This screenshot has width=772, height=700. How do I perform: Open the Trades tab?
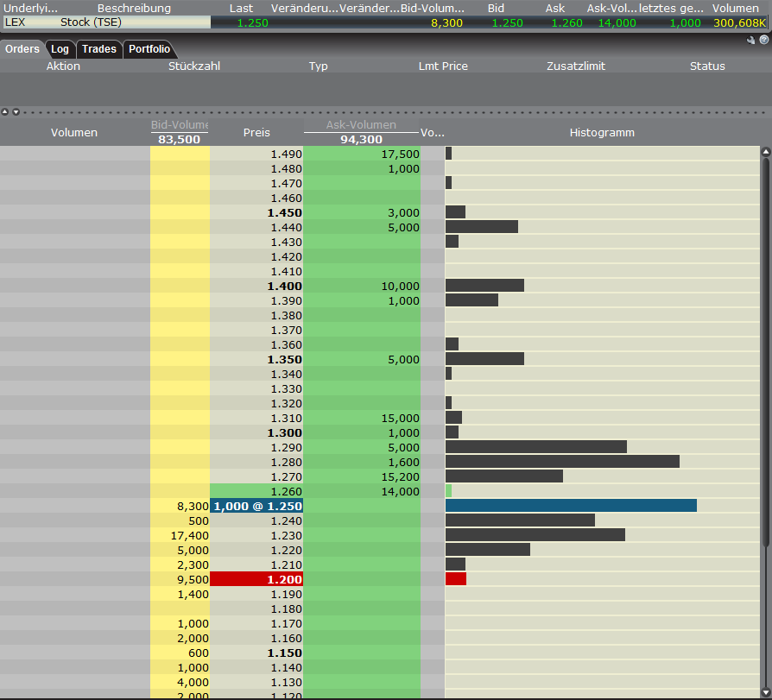[x=99, y=49]
